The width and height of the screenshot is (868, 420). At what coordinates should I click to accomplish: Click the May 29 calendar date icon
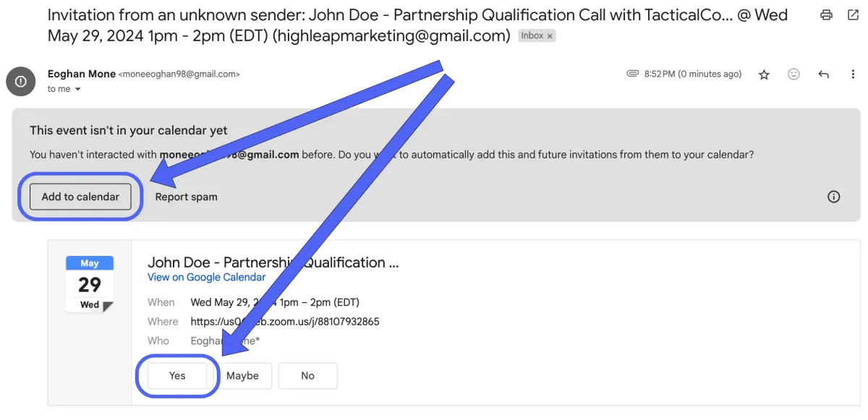coord(90,284)
